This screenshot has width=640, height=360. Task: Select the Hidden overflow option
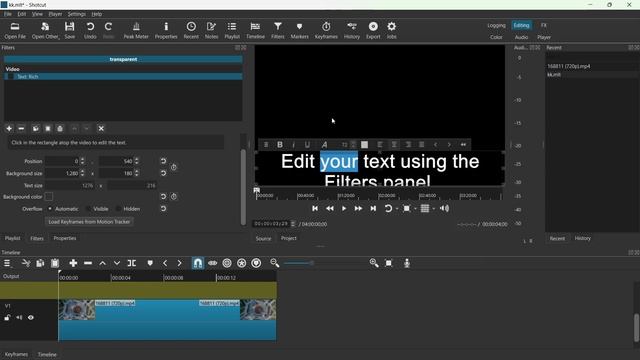coord(118,209)
